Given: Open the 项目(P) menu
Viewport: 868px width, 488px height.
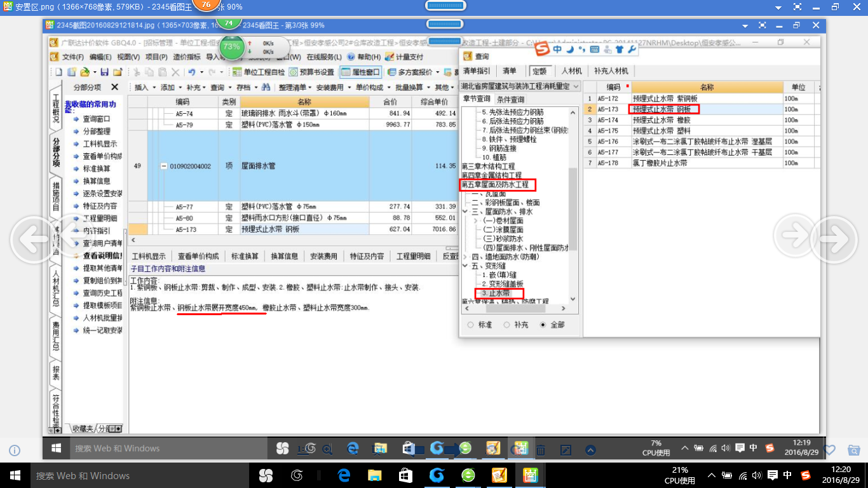Looking at the screenshot, I should (x=156, y=57).
